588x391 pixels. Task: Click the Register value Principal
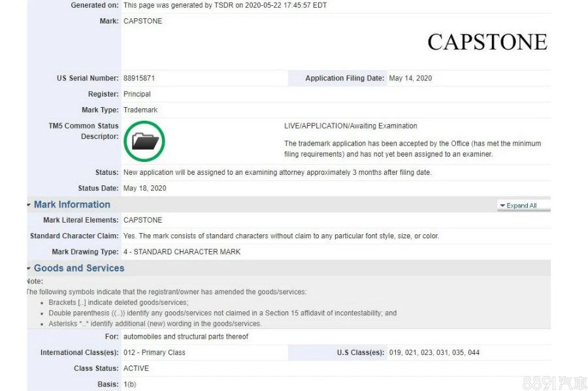click(x=137, y=94)
